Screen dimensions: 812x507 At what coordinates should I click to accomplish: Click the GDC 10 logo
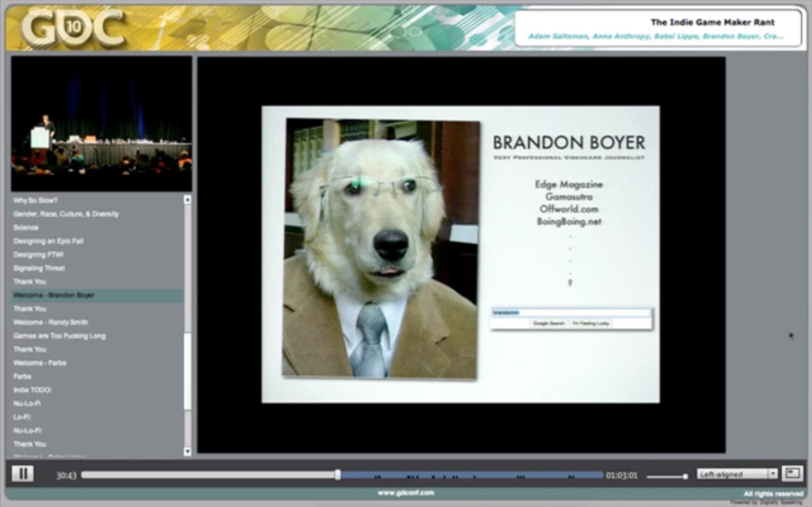tap(73, 28)
